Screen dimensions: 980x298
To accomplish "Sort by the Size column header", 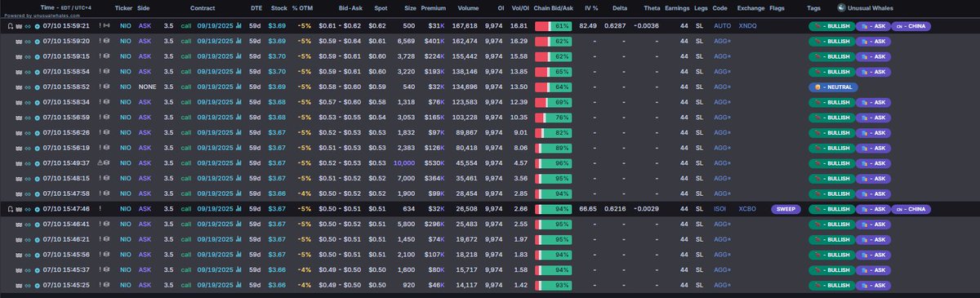I will pyautogui.click(x=410, y=8).
